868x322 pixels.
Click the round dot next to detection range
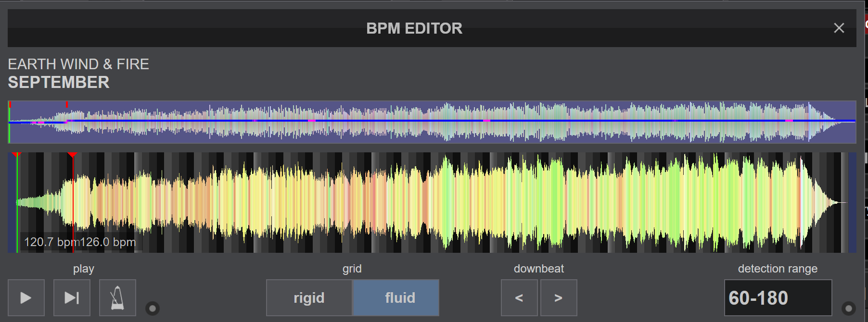tap(848, 308)
